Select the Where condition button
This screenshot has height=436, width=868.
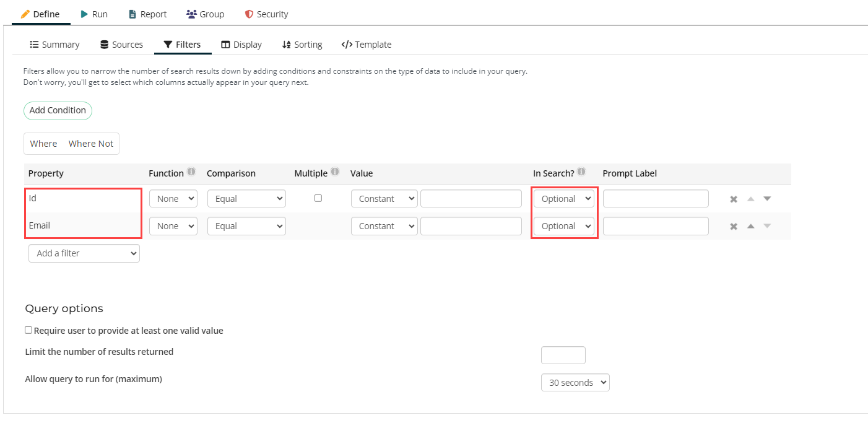43,144
